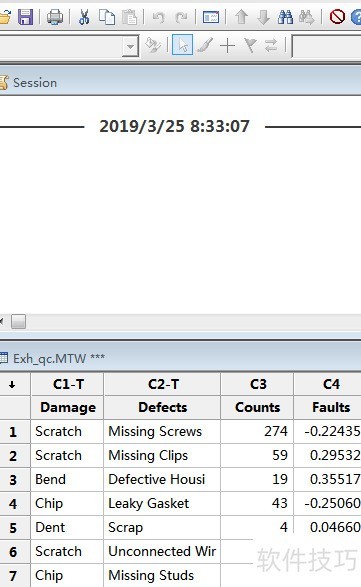Viewport: 361px width, 587px height.
Task: Click the Session window scroll icon
Action: click(x=4, y=82)
